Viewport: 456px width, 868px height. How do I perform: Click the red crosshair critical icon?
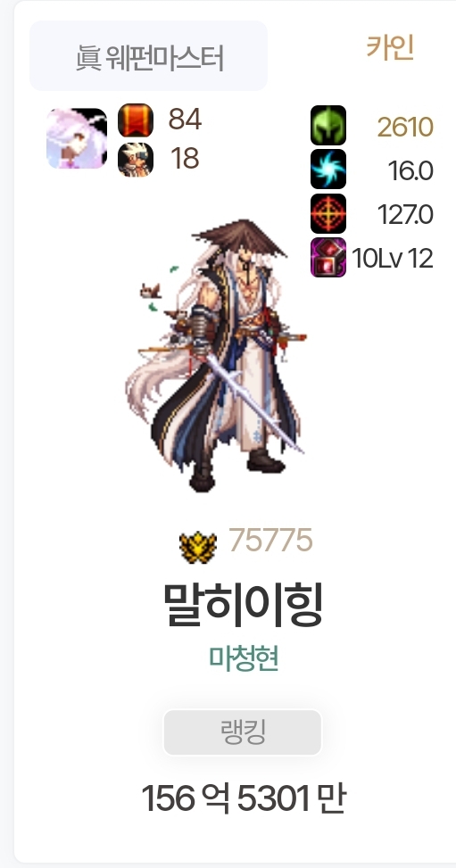(x=328, y=213)
